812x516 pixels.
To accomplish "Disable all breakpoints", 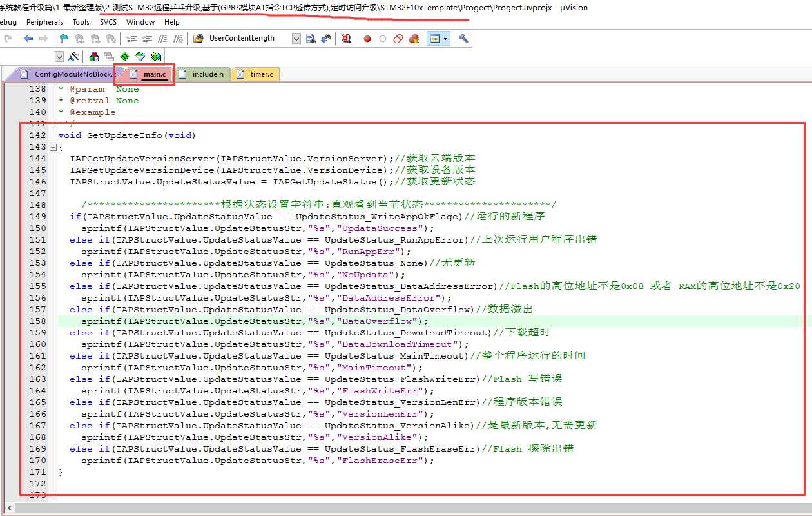I will 398,39.
